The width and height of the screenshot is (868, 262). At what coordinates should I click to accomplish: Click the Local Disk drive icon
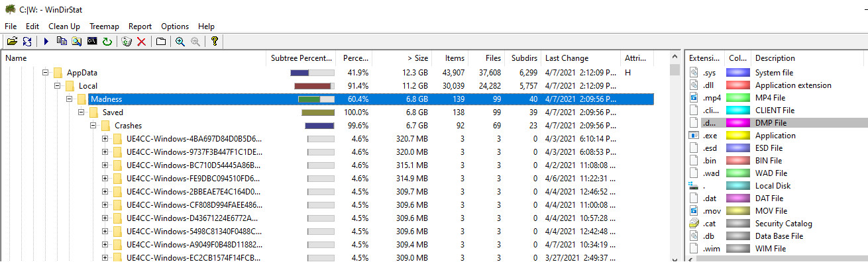click(x=694, y=186)
